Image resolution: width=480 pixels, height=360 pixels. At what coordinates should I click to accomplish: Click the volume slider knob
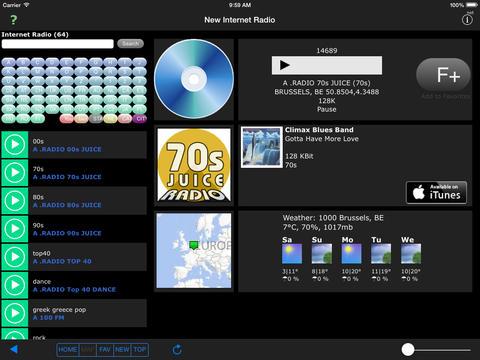408,350
